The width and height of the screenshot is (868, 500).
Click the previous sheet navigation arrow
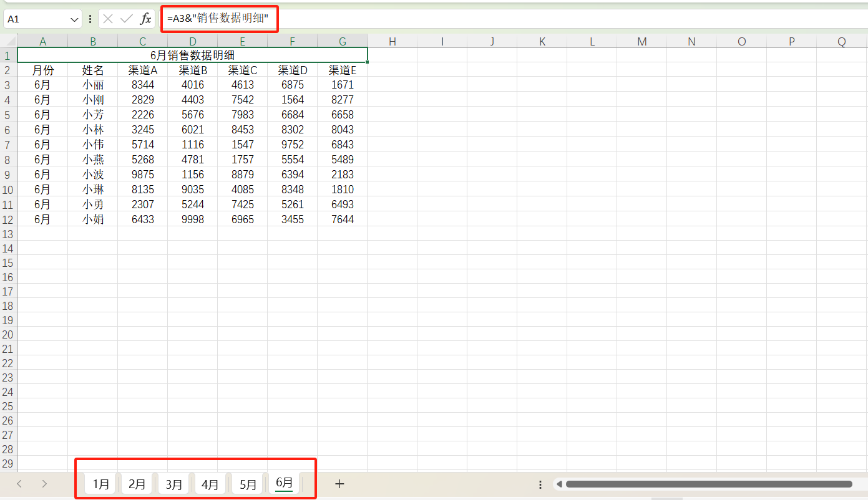coord(19,484)
